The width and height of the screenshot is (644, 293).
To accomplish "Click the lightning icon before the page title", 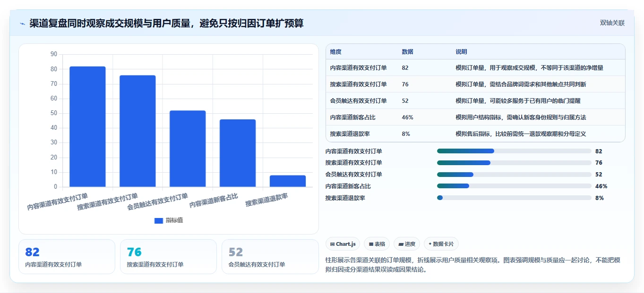I will [23, 24].
